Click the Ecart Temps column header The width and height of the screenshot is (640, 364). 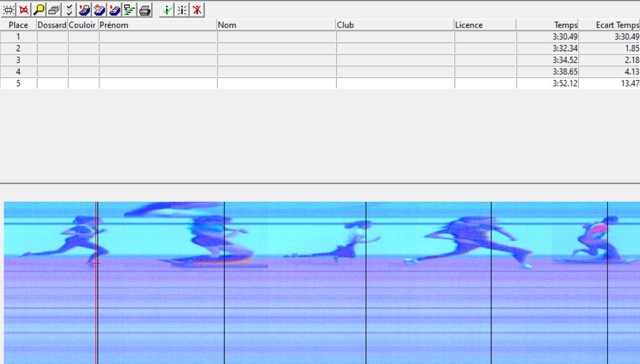tap(609, 25)
